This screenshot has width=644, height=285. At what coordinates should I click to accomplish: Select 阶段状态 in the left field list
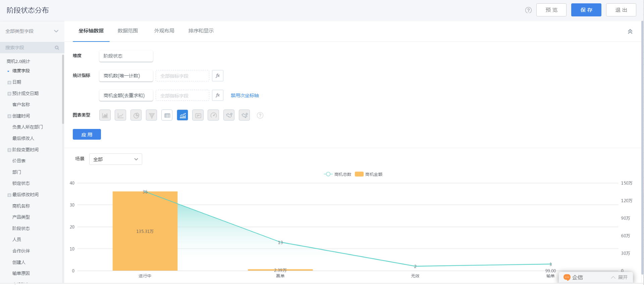(x=21, y=228)
